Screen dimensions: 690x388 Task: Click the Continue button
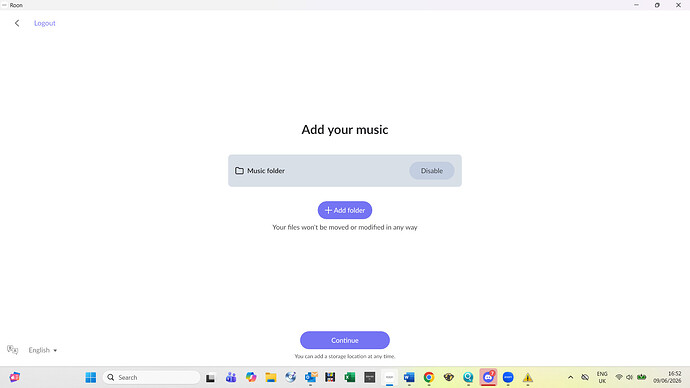pos(345,340)
